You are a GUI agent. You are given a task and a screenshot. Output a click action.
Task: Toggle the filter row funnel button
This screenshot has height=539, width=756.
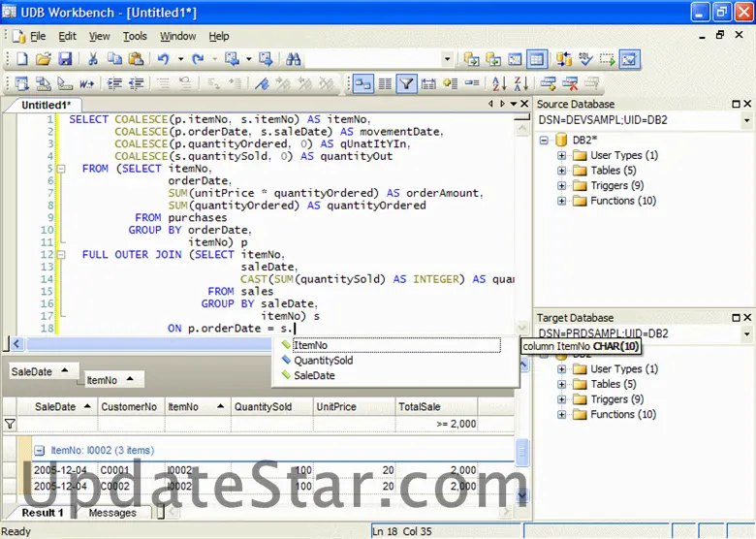[406, 84]
